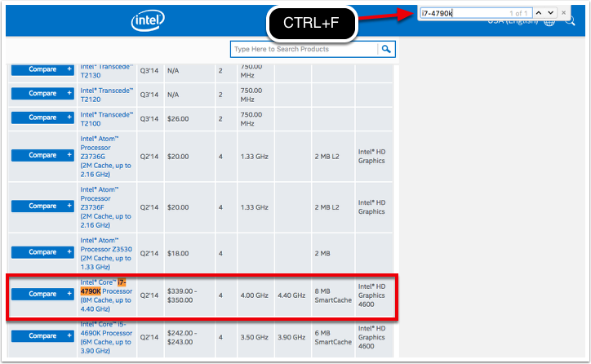Click 'Q2'14' launch date in i7-4790K row

149,295
